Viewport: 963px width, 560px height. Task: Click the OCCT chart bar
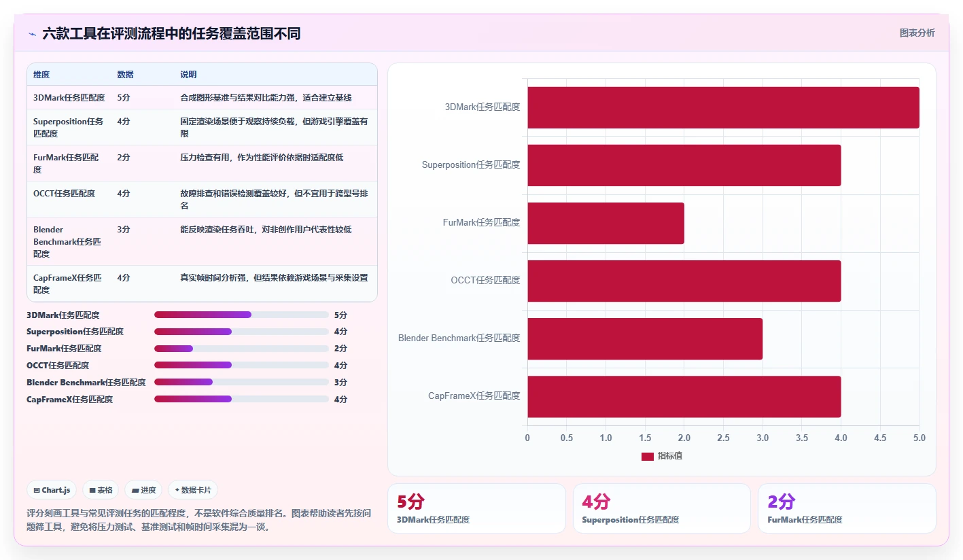pyautogui.click(x=684, y=281)
